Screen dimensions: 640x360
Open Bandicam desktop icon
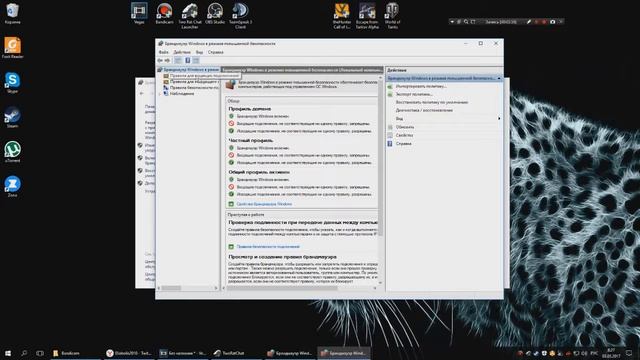[164, 13]
